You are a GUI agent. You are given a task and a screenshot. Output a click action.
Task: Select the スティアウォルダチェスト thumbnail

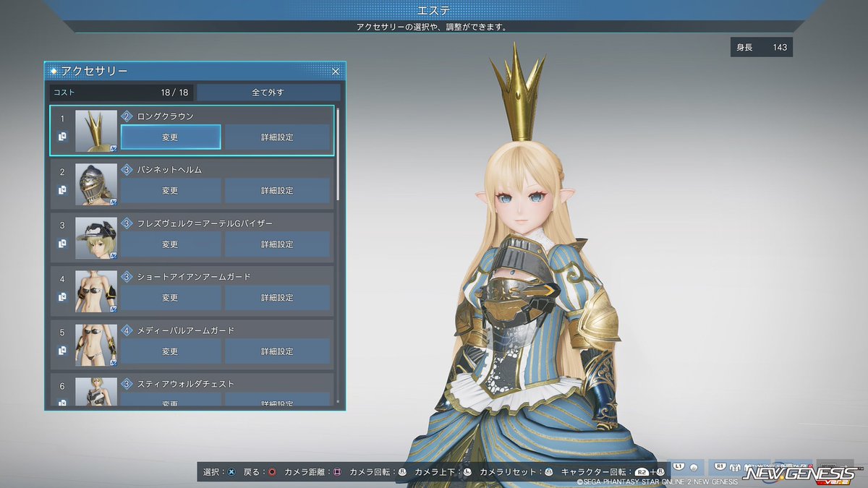click(x=96, y=391)
